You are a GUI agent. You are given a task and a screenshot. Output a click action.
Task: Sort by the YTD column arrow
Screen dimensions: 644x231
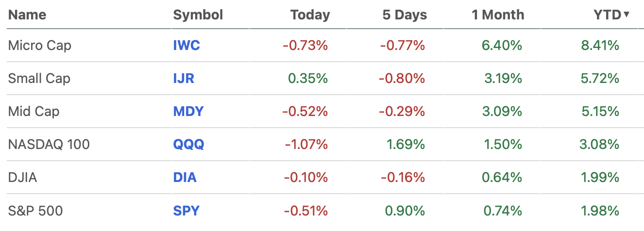tap(627, 15)
